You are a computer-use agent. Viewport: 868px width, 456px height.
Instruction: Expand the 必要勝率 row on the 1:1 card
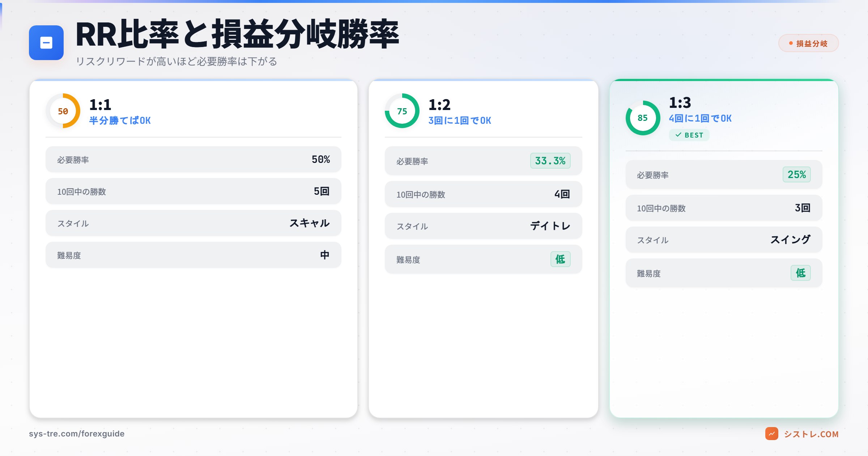(x=193, y=159)
